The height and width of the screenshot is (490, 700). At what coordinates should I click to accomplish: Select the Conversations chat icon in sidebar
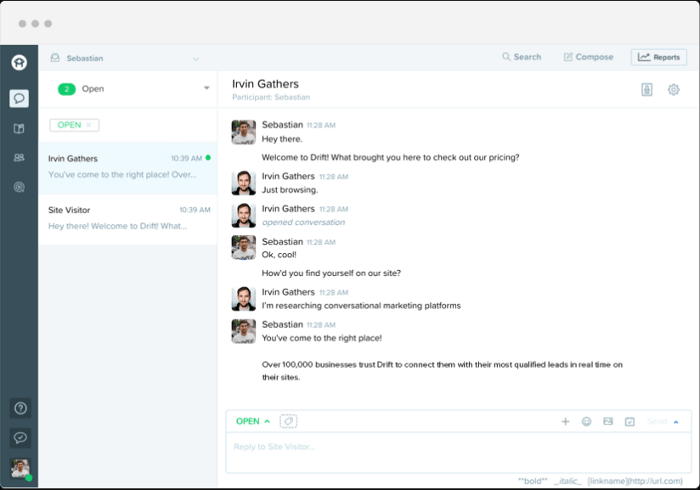point(19,98)
